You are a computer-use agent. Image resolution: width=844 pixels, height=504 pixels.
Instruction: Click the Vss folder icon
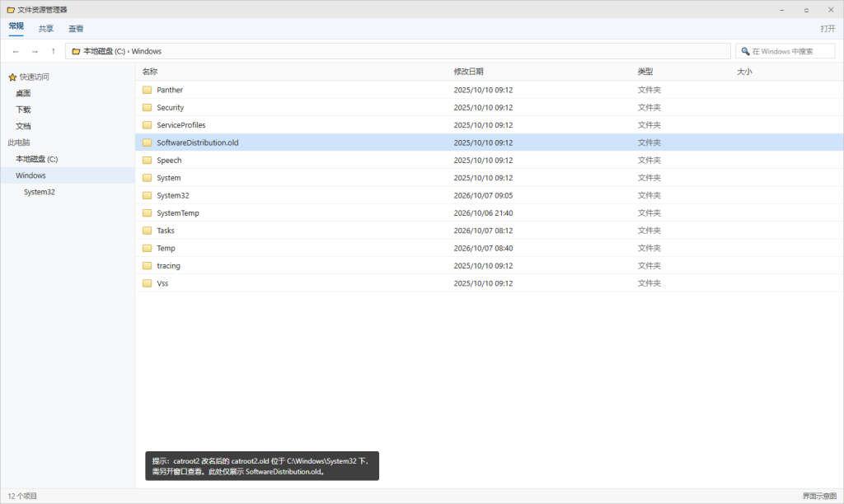pyautogui.click(x=147, y=283)
